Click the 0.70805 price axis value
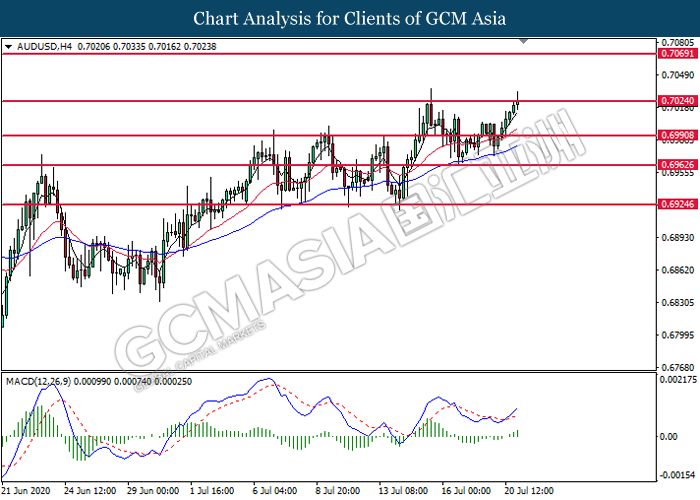700x500 pixels. click(x=678, y=43)
